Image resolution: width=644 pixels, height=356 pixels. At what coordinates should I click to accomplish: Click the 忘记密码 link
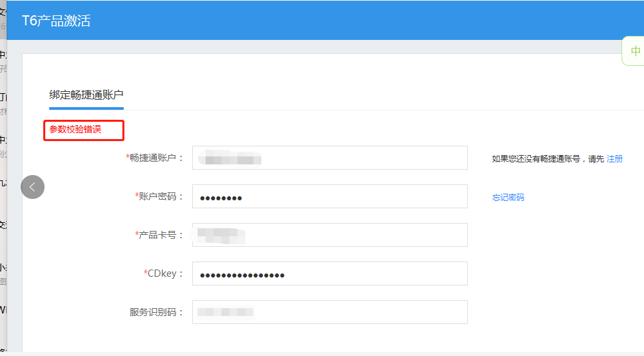click(508, 198)
